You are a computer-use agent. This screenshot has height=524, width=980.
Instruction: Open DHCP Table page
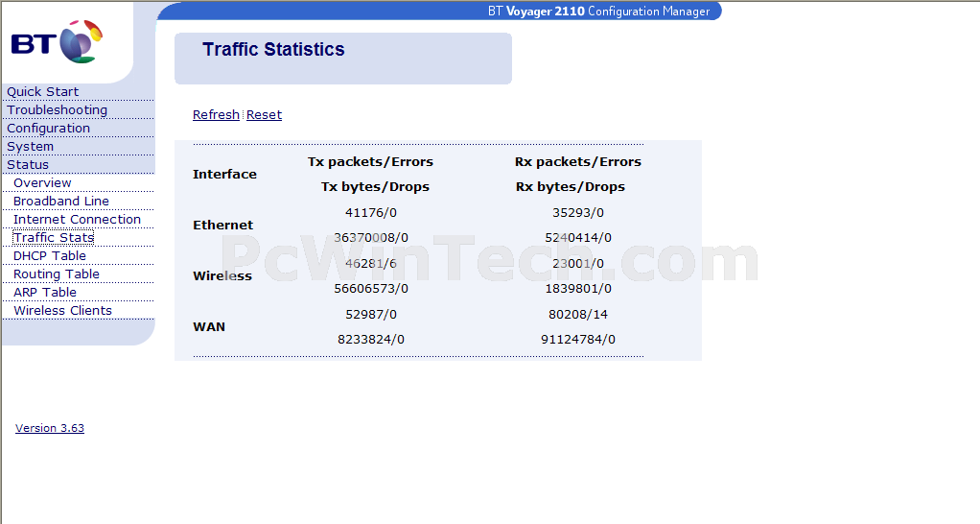49,255
